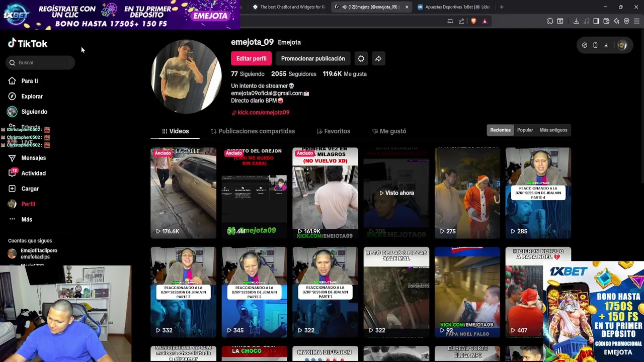Click Brave Rewards triangle icon
Image resolution: width=644 pixels, height=362 pixels.
click(485, 21)
